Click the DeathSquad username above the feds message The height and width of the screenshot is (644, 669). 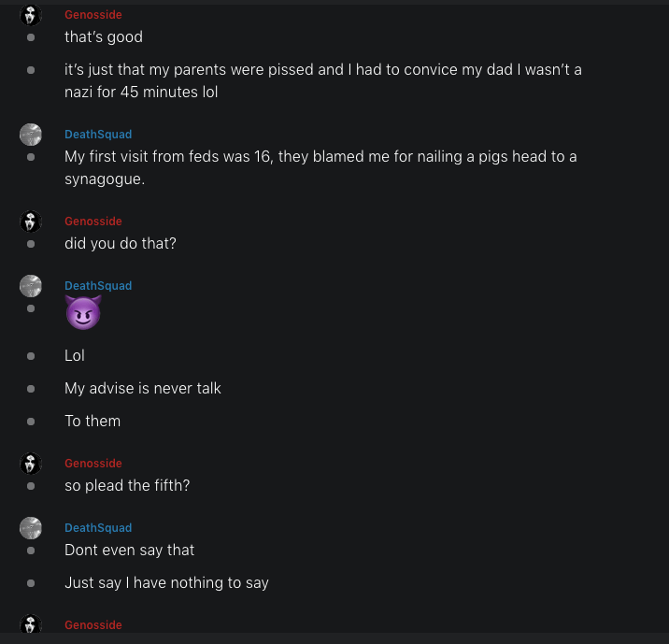[x=98, y=135]
